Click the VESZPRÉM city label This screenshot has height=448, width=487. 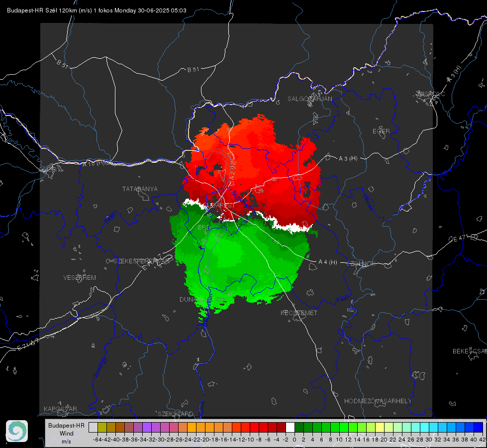(x=80, y=278)
